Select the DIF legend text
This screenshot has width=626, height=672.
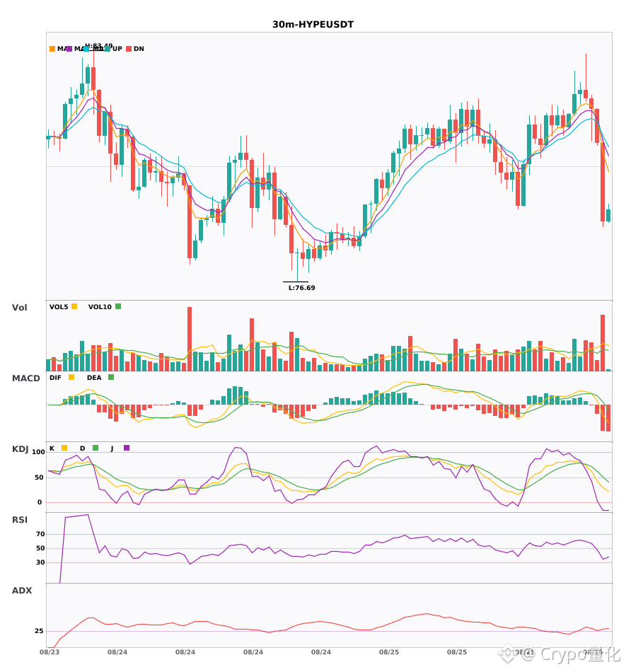[x=55, y=378]
